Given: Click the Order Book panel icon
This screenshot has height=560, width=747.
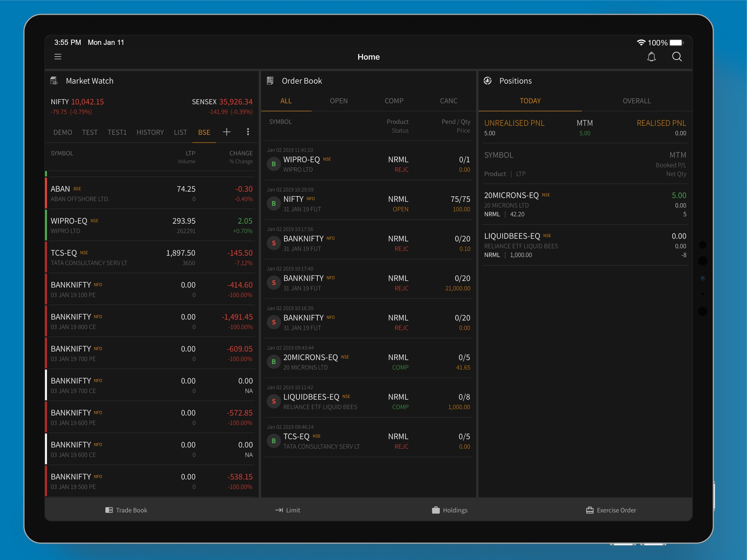Looking at the screenshot, I should [x=270, y=80].
